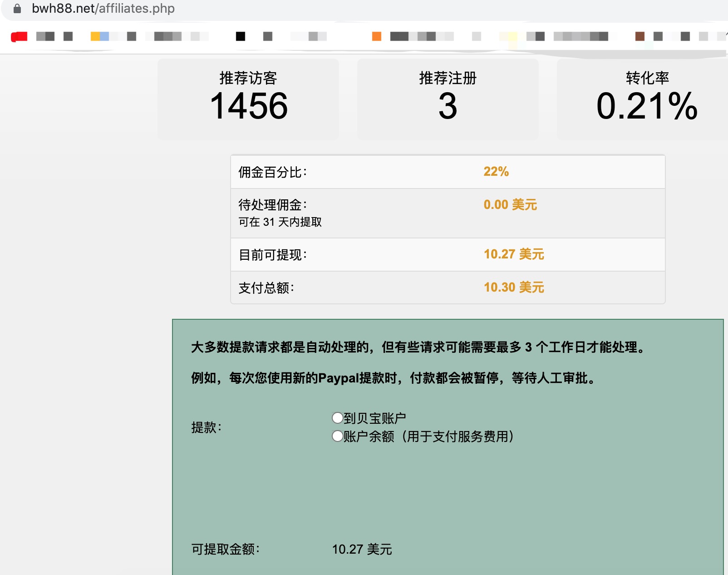The image size is (728, 575).
Task: Open the red bookmark at the far left
Action: pyautogui.click(x=20, y=36)
